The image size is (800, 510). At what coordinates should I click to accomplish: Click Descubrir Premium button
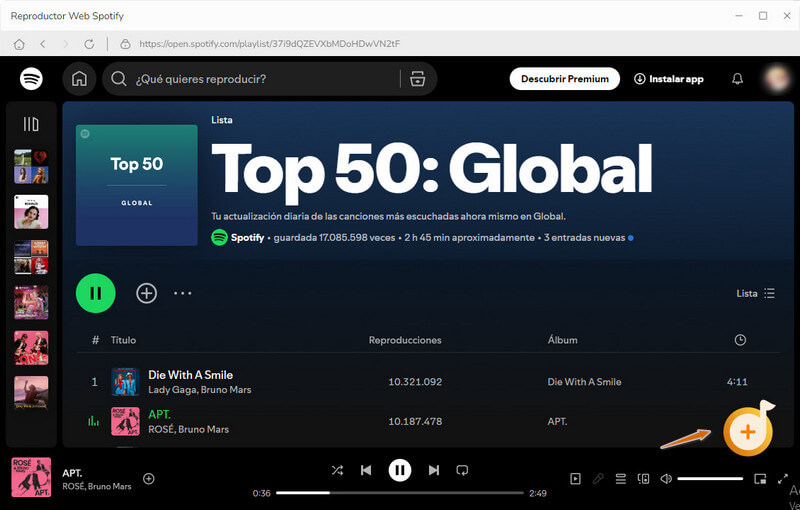pos(565,79)
